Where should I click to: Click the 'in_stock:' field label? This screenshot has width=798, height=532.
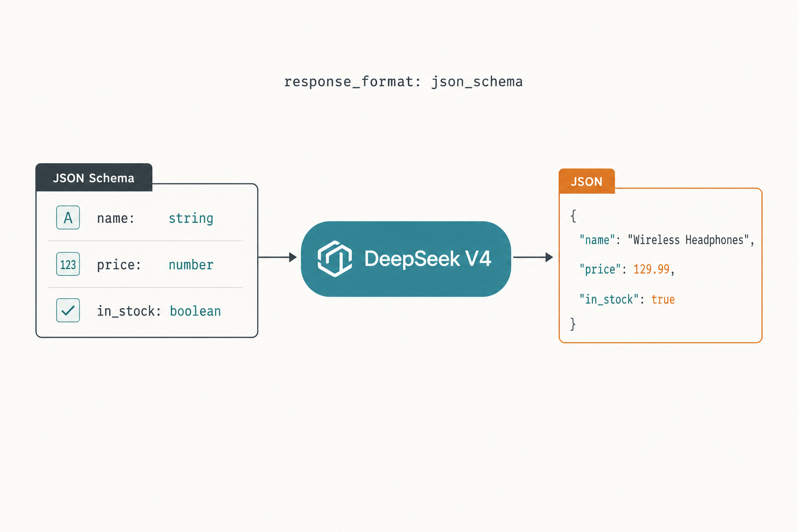(x=129, y=311)
